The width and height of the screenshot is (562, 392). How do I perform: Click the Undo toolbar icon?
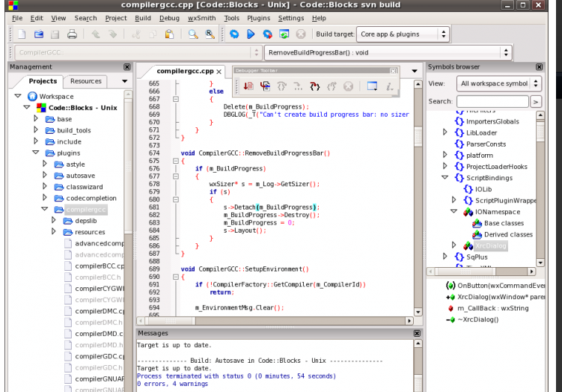tap(95, 34)
